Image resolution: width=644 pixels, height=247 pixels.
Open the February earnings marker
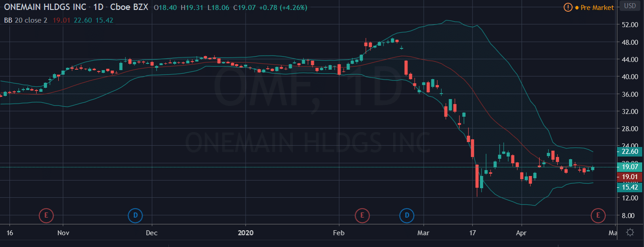(x=362, y=216)
